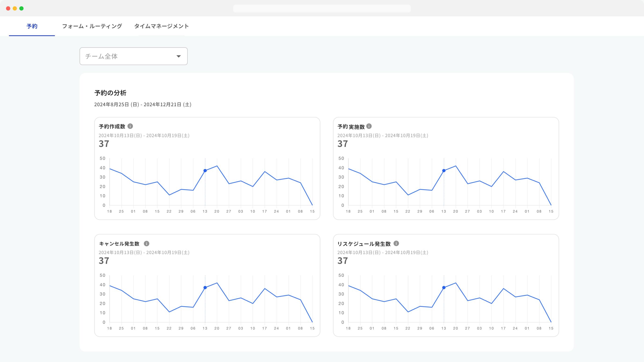Click info icon next to 予約作成数
Image resolution: width=644 pixels, height=362 pixels.
[x=130, y=126]
